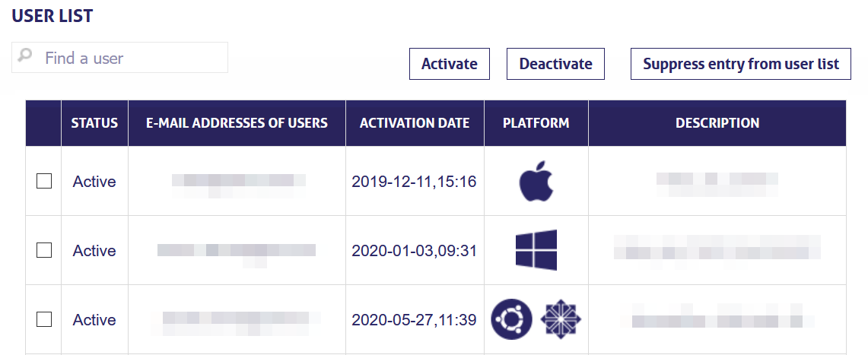Screen dimensions: 868x355
Task: Sort by the Platform column header
Action: [x=536, y=122]
